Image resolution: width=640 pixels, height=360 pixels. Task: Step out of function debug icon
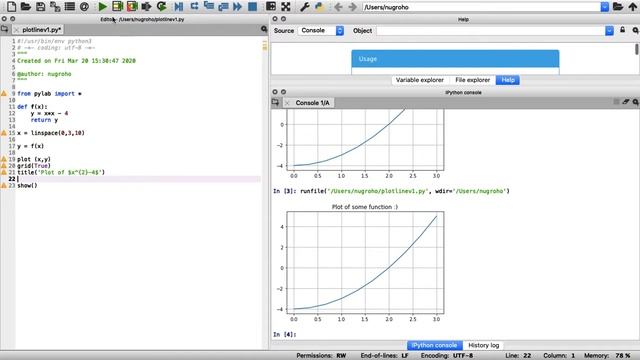point(223,7)
